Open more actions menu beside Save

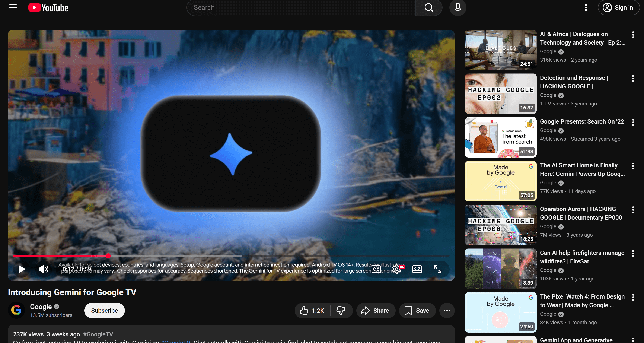pos(447,311)
